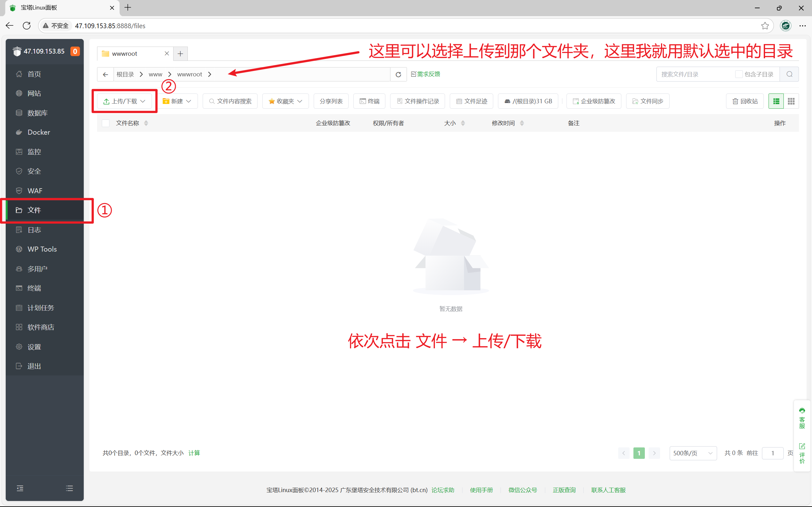Select all files with the header checkbox
The width and height of the screenshot is (812, 507).
[x=105, y=123]
